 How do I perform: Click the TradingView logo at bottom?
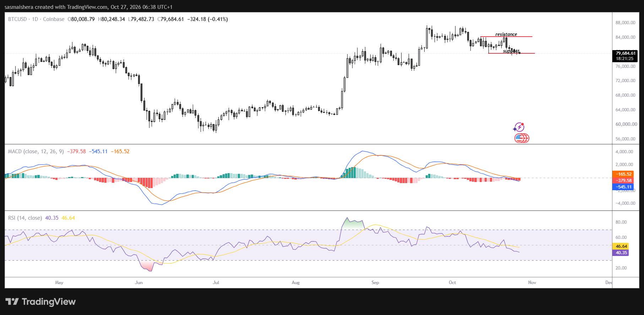[x=40, y=302]
